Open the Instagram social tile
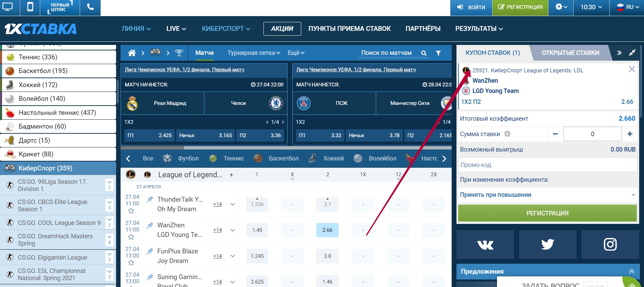The height and width of the screenshot is (287, 644). point(610,244)
